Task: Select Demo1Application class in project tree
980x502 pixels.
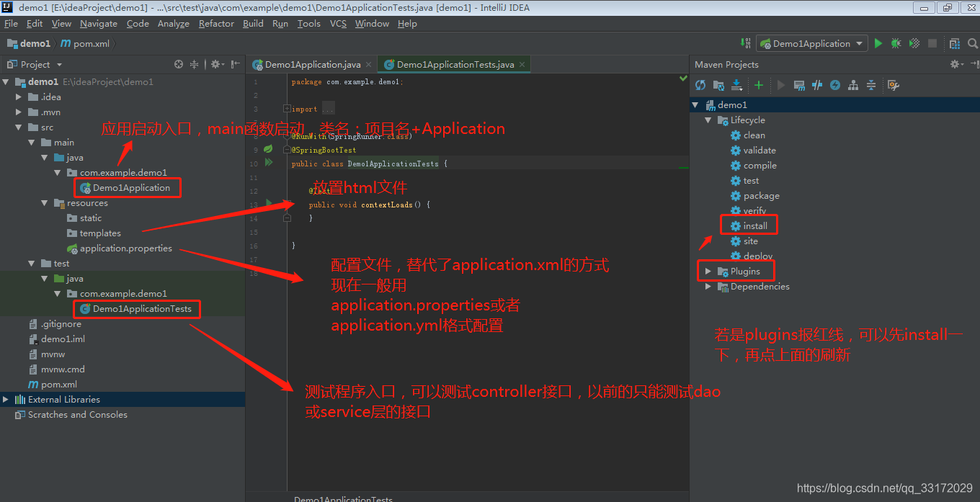Action: coord(131,187)
